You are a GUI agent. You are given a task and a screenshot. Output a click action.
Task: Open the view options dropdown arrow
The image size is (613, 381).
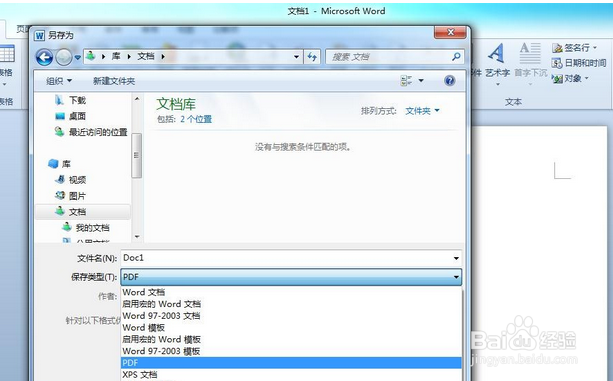pyautogui.click(x=421, y=80)
